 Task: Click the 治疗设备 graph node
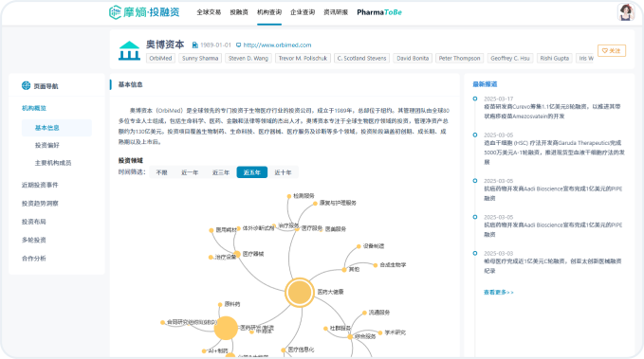211,258
